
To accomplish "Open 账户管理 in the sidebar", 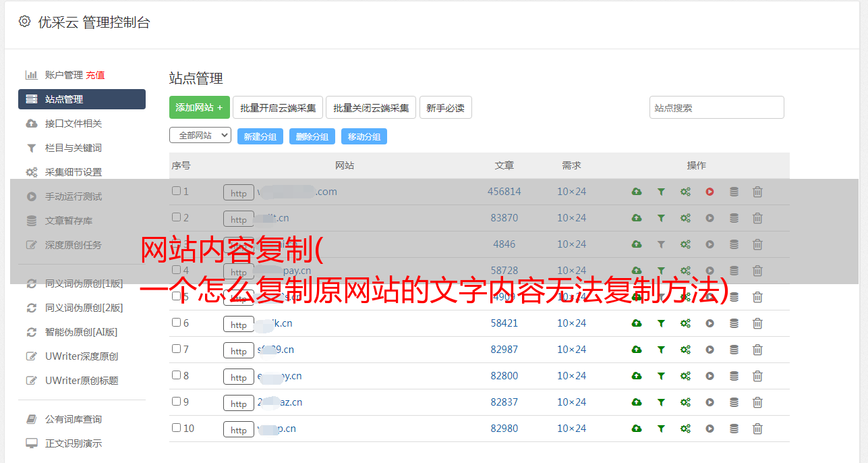I will 63,75.
